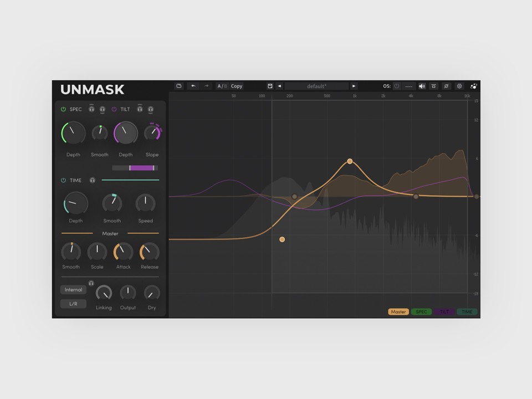Click the Copy button
The image size is (532, 399).
point(237,86)
